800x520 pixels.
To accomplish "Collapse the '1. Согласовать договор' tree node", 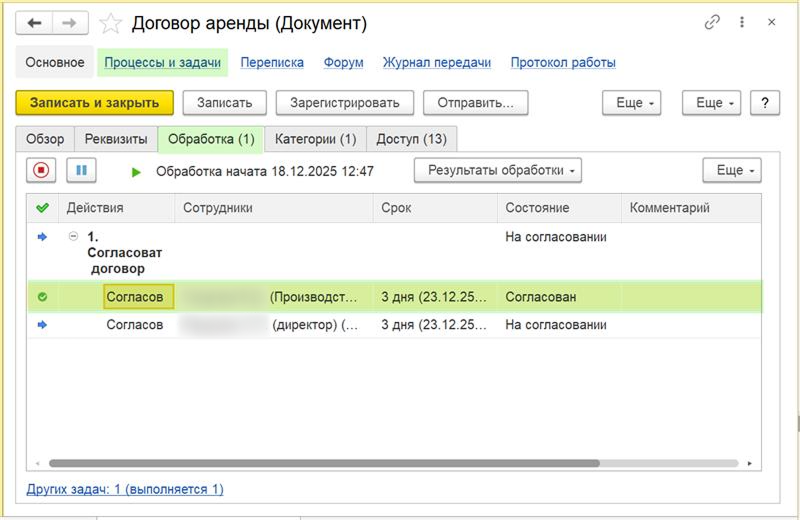I will coord(73,237).
